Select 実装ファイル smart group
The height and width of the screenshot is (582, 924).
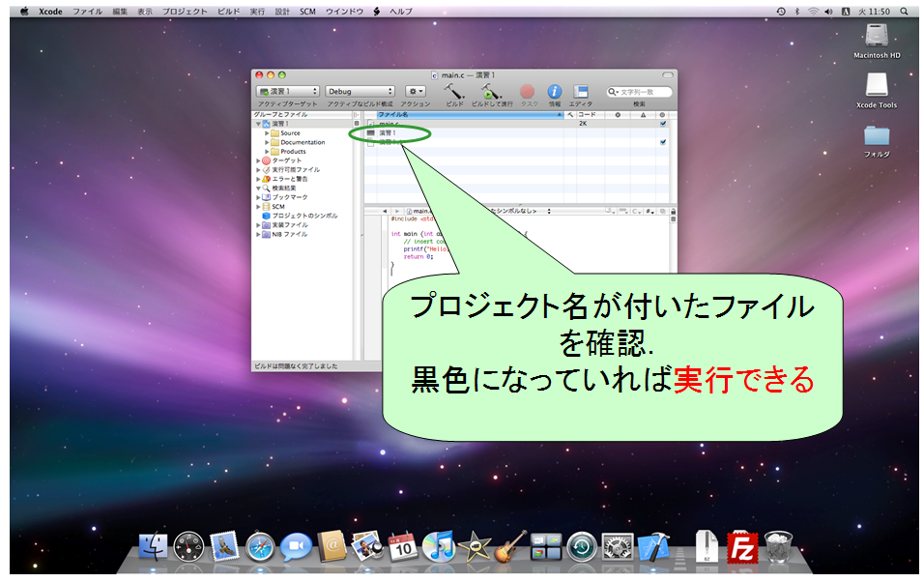[x=285, y=224]
